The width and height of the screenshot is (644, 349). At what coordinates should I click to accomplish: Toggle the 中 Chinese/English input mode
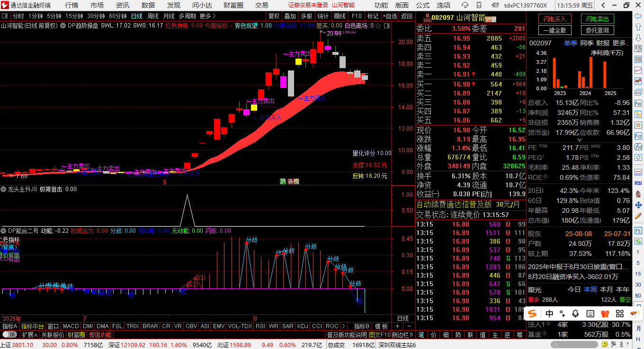[x=549, y=314]
